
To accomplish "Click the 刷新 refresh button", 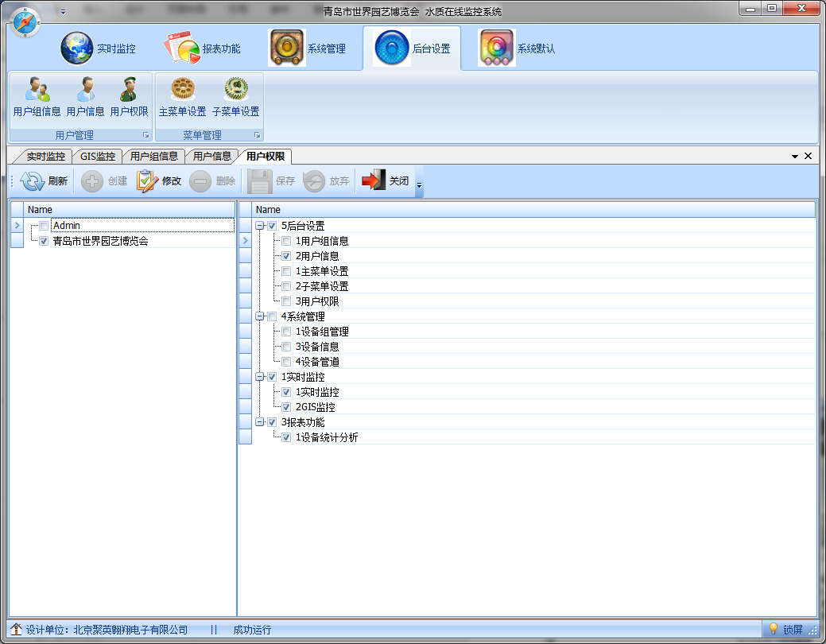I will pyautogui.click(x=43, y=180).
